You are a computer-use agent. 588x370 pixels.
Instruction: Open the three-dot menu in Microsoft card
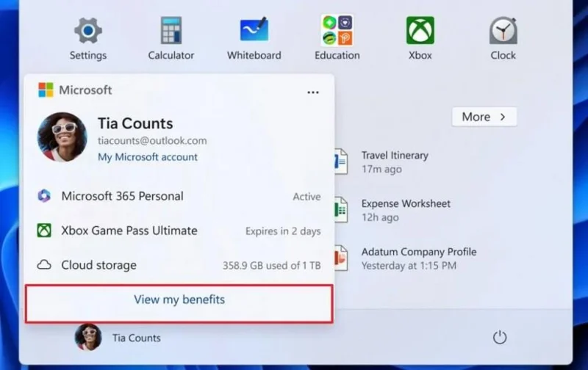pos(313,92)
